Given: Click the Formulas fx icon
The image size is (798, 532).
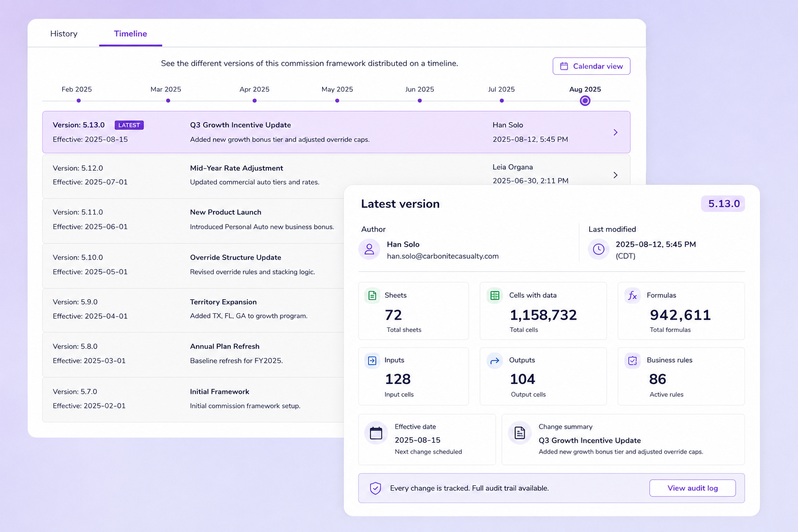Looking at the screenshot, I should 632,296.
